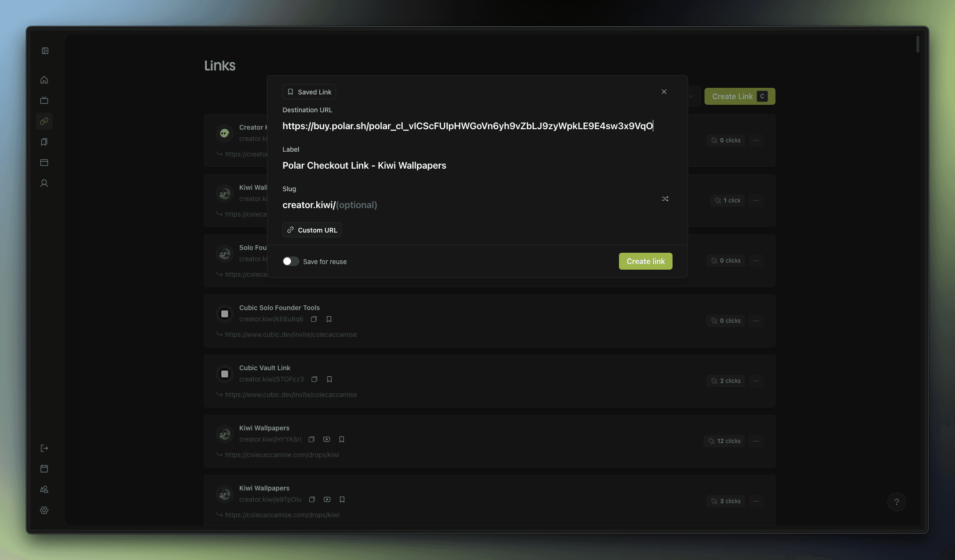The height and width of the screenshot is (560, 955).
Task: Open more options for Cubic Solo Founder Tools
Action: coord(756,321)
